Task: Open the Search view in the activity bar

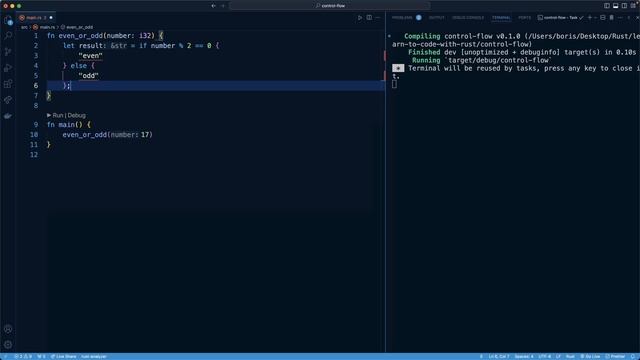Action: point(8,36)
